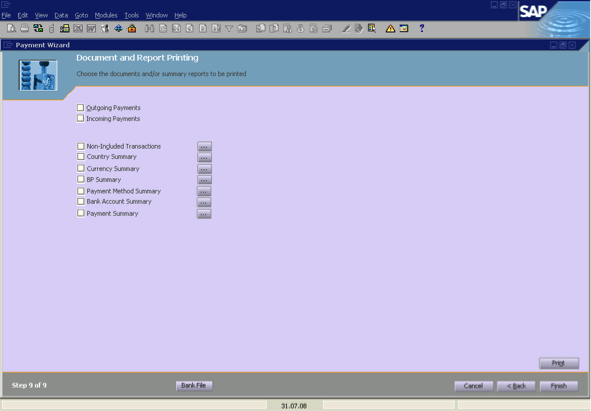Image resolution: width=591 pixels, height=411 pixels.
Task: Open the File menu
Action: 6,15
